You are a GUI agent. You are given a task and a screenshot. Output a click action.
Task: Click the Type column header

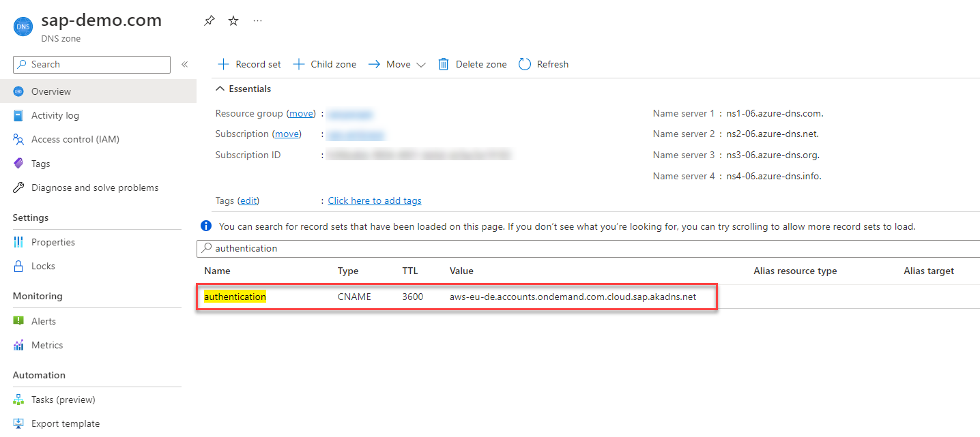(348, 271)
